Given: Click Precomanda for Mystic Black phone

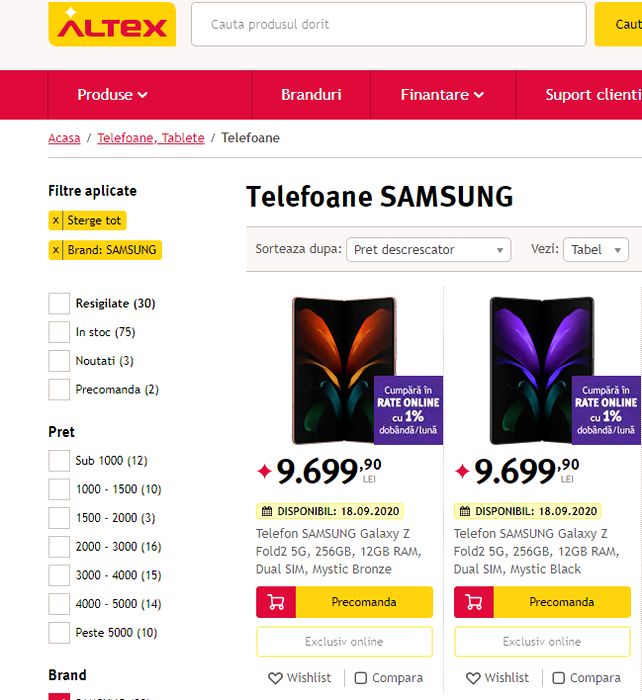Looking at the screenshot, I should [561, 602].
